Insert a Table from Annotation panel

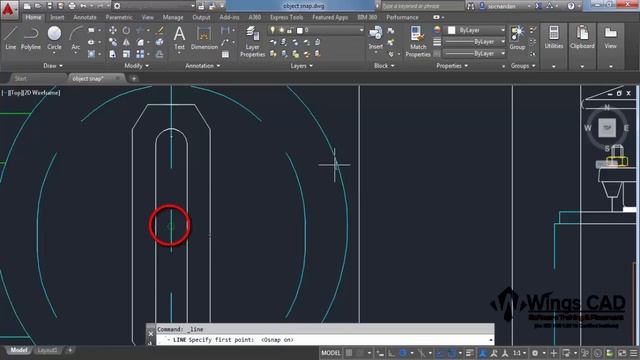coord(225,54)
